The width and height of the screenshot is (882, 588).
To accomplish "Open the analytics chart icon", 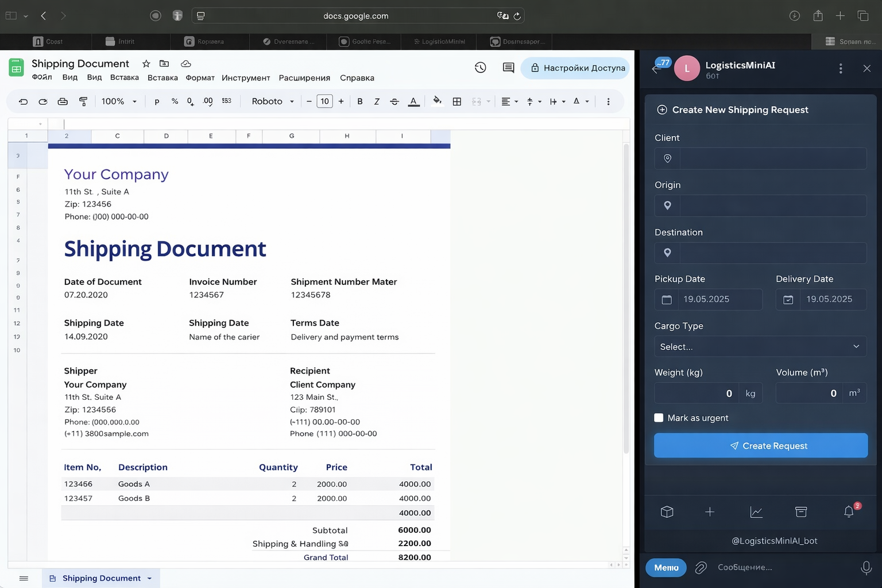I will [x=756, y=512].
